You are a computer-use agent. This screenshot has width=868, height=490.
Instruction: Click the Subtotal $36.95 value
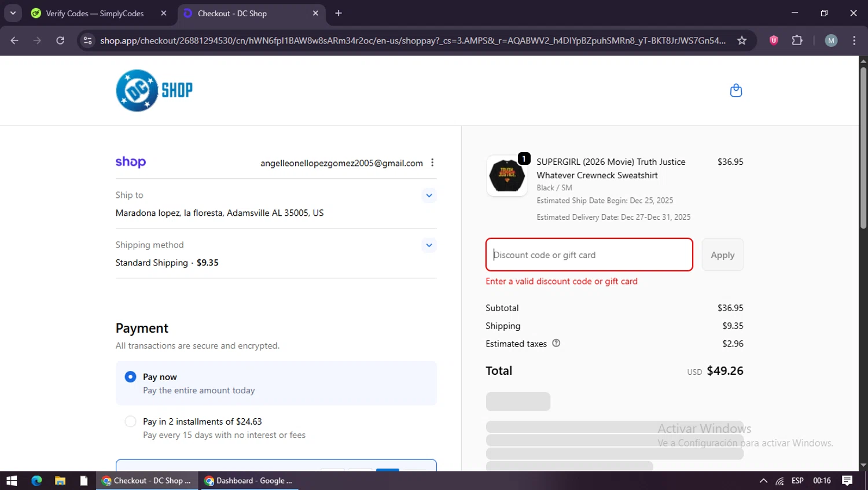point(730,308)
